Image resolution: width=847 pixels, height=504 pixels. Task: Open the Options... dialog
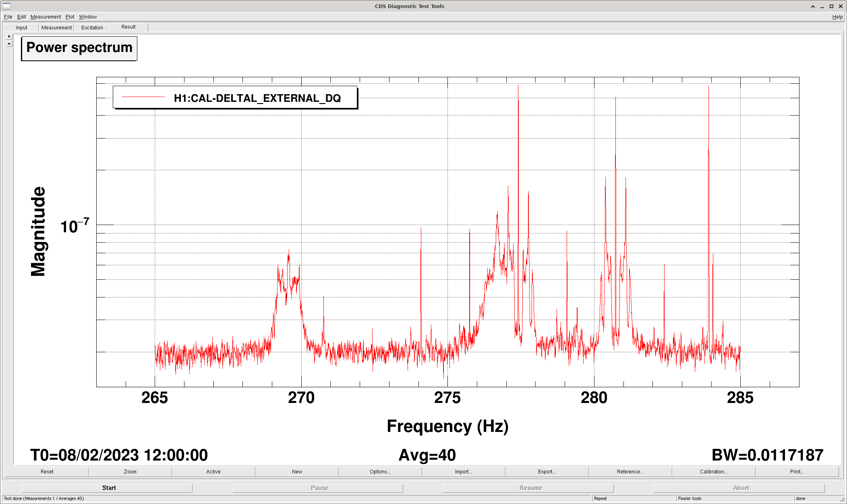[380, 472]
